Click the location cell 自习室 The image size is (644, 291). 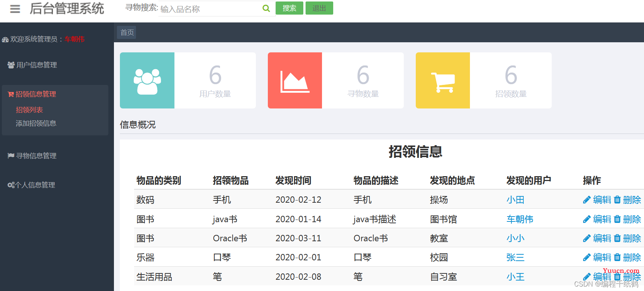[x=443, y=277]
